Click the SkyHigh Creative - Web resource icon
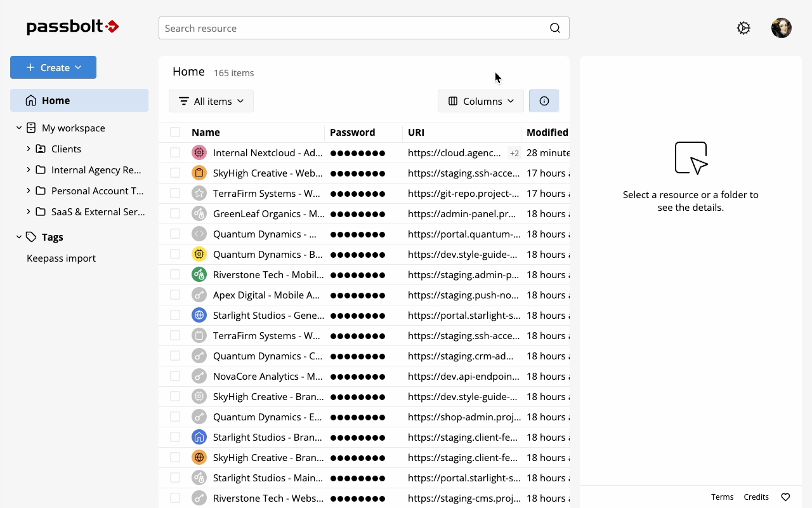Image resolution: width=812 pixels, height=508 pixels. [199, 173]
